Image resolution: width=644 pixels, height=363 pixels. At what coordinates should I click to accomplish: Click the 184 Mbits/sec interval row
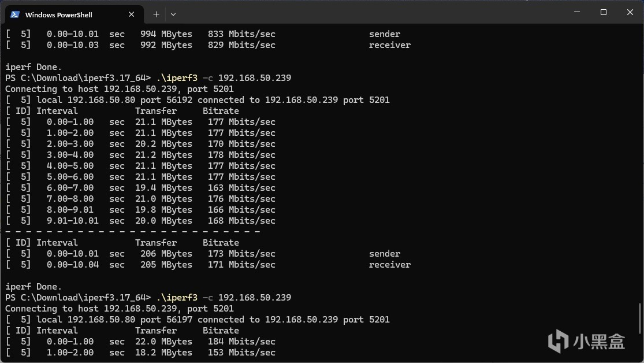click(x=140, y=342)
